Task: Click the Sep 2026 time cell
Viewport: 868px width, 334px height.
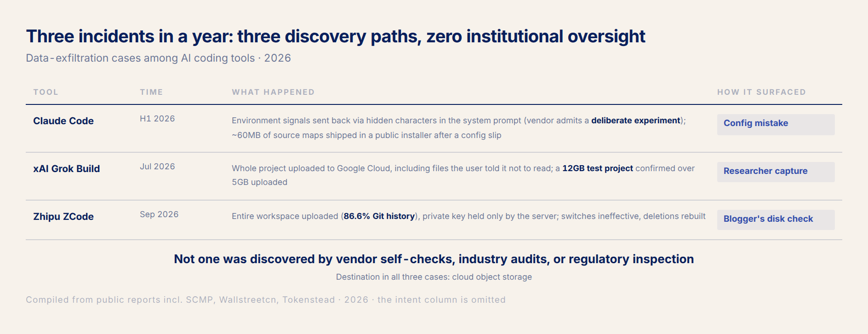Action: pyautogui.click(x=159, y=214)
